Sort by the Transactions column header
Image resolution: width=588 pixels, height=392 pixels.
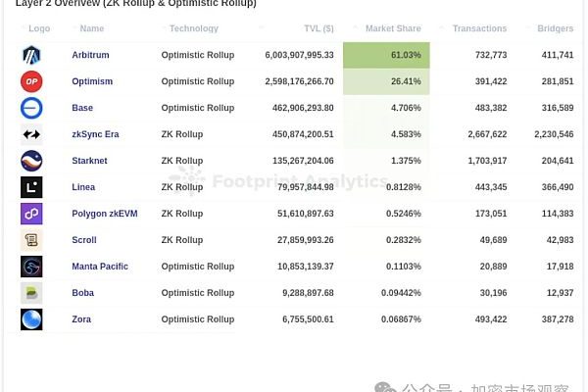(479, 29)
